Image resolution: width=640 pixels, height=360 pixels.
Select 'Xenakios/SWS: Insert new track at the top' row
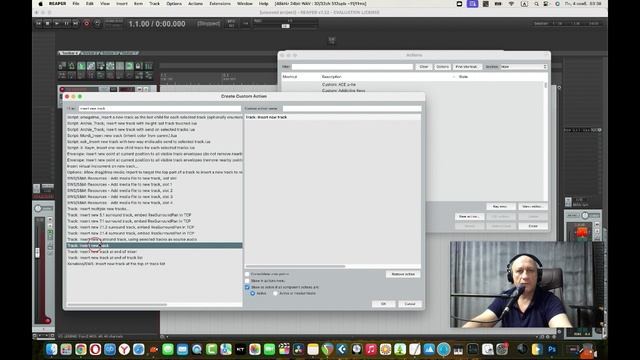[x=154, y=264]
